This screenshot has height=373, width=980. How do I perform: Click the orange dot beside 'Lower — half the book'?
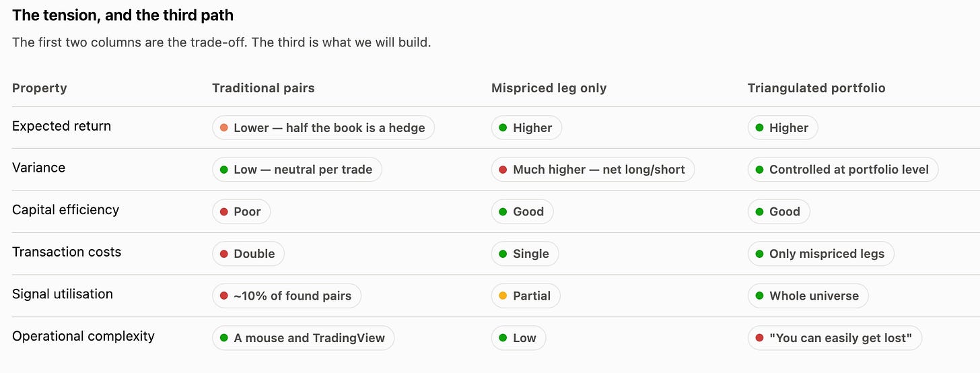point(224,128)
